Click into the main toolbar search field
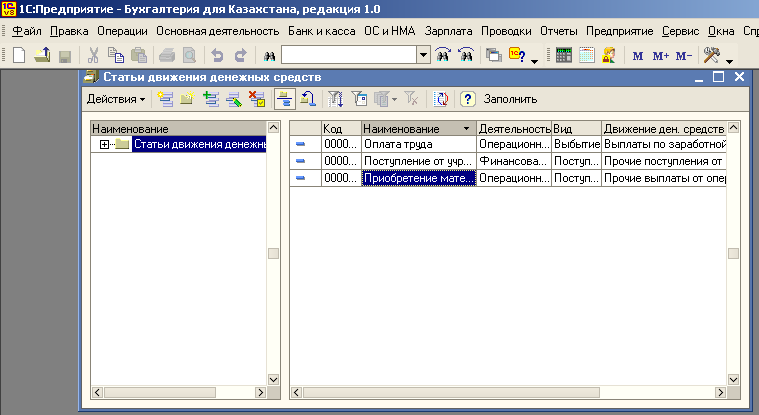Image resolution: width=759 pixels, height=415 pixels. [349, 55]
